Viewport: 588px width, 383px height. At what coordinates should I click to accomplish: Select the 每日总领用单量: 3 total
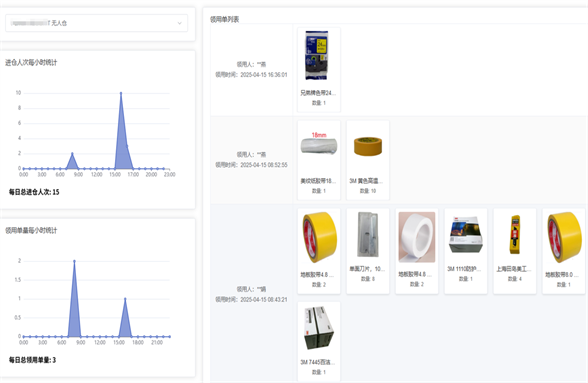click(32, 360)
